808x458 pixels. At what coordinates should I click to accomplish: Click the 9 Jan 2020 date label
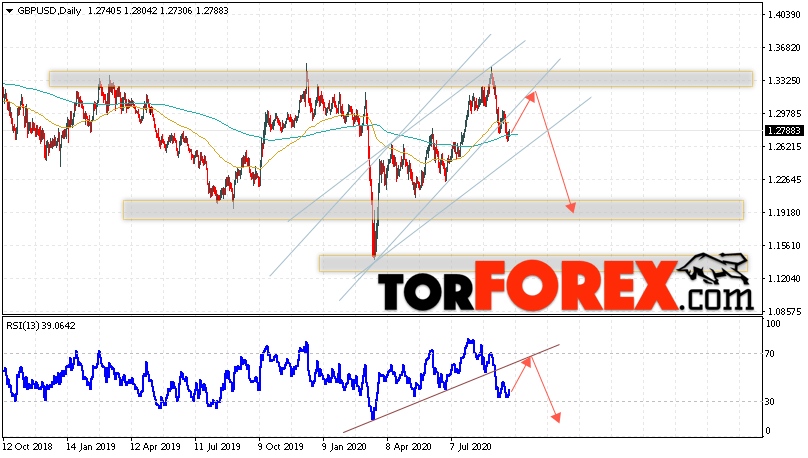pos(345,447)
